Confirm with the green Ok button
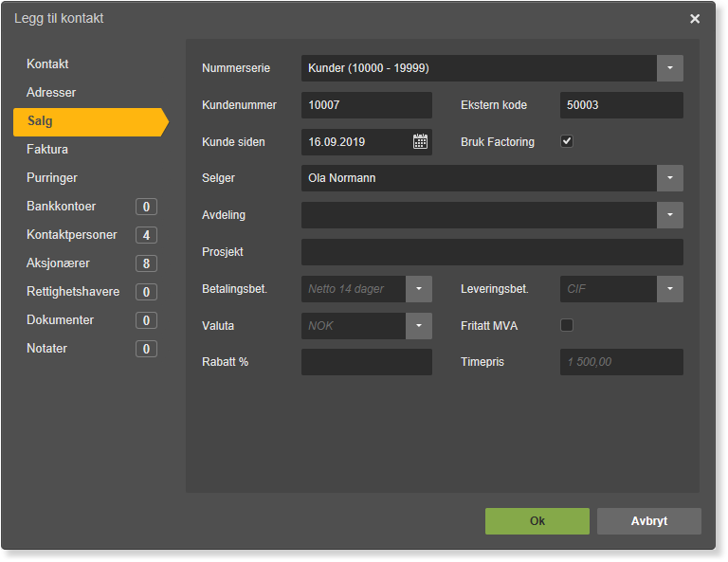Image resolution: width=728 pixels, height=562 pixels. click(537, 521)
